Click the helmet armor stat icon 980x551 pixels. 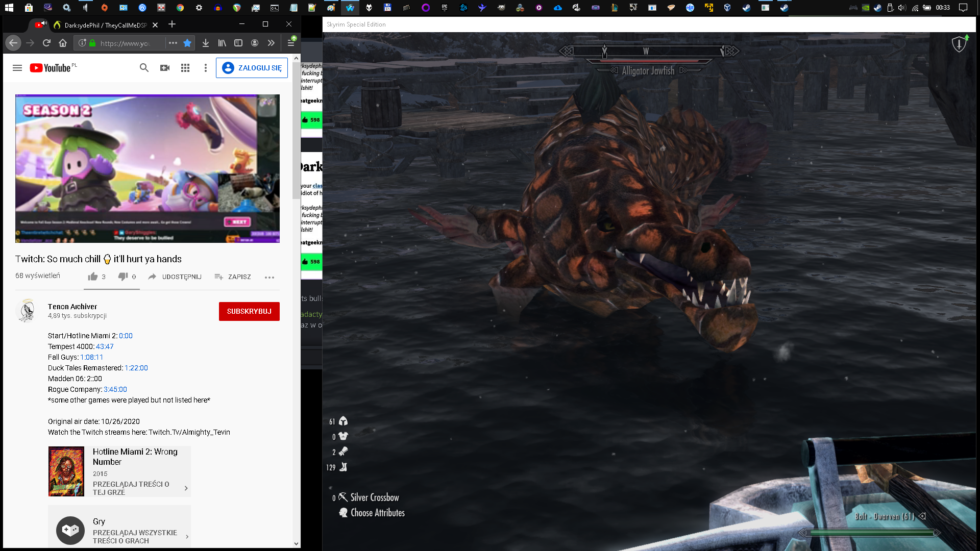pyautogui.click(x=344, y=421)
